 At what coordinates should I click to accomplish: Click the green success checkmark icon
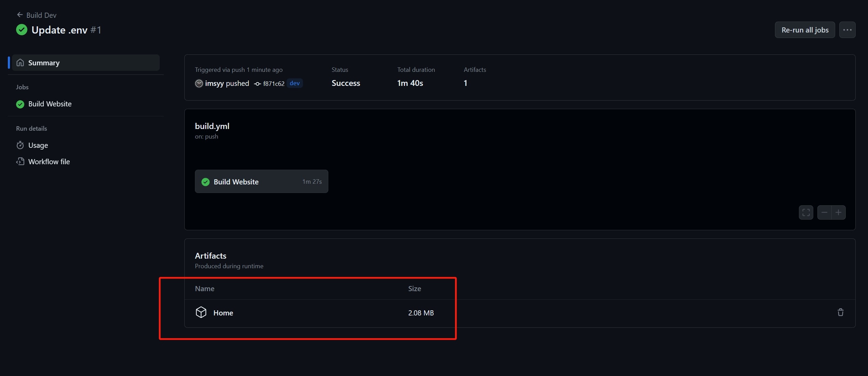(x=21, y=29)
